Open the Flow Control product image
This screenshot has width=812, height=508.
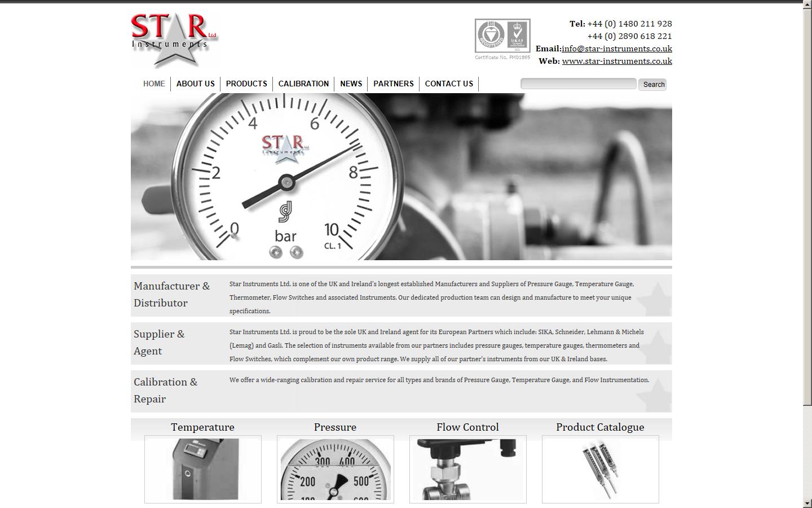[x=468, y=469]
